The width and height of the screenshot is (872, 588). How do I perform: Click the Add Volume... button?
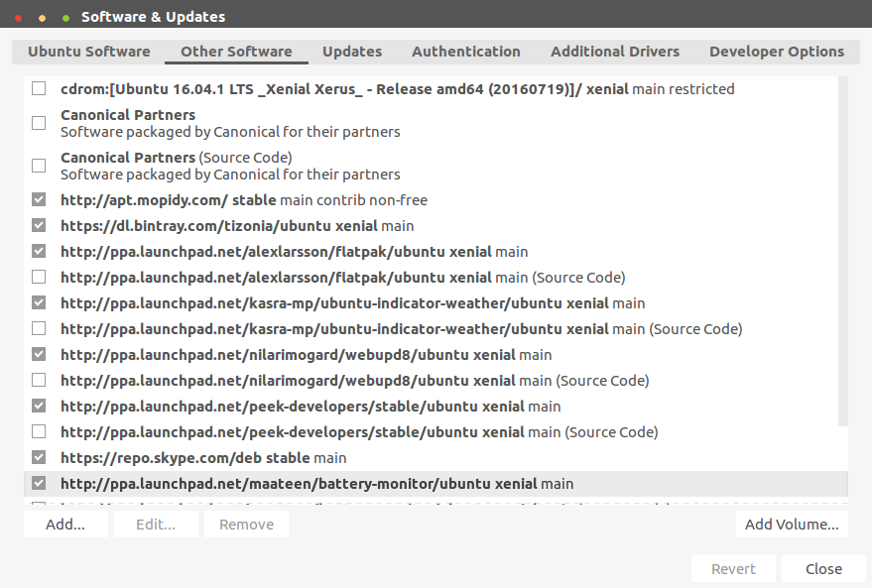coord(792,525)
